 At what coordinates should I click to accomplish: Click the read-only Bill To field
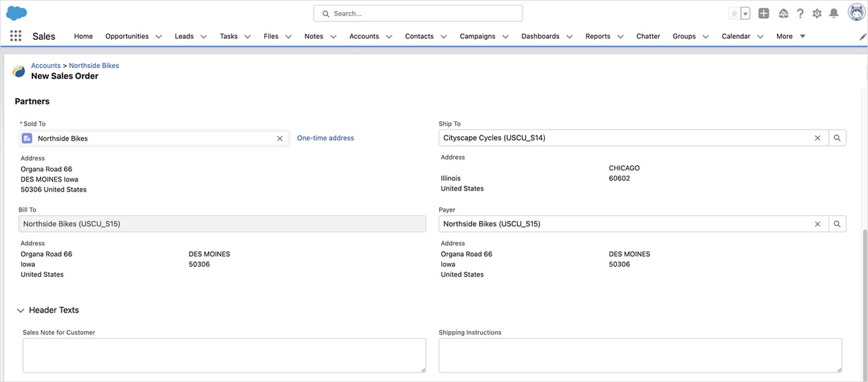pos(222,224)
